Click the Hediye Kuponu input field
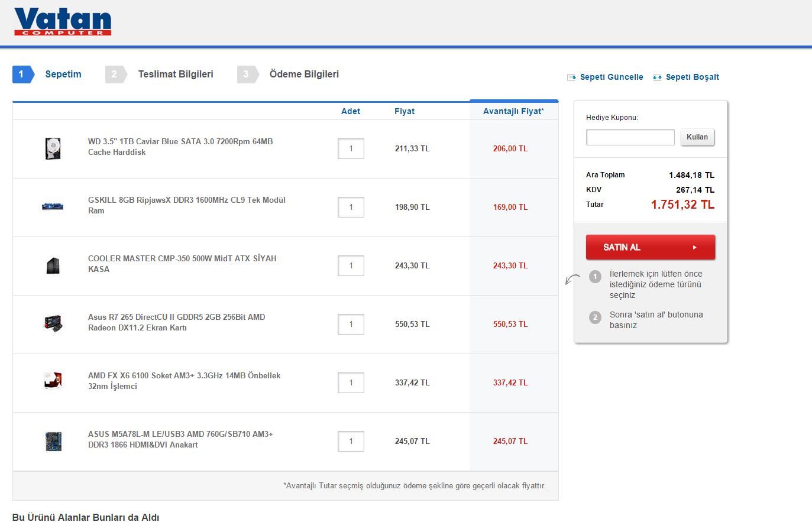 [630, 137]
